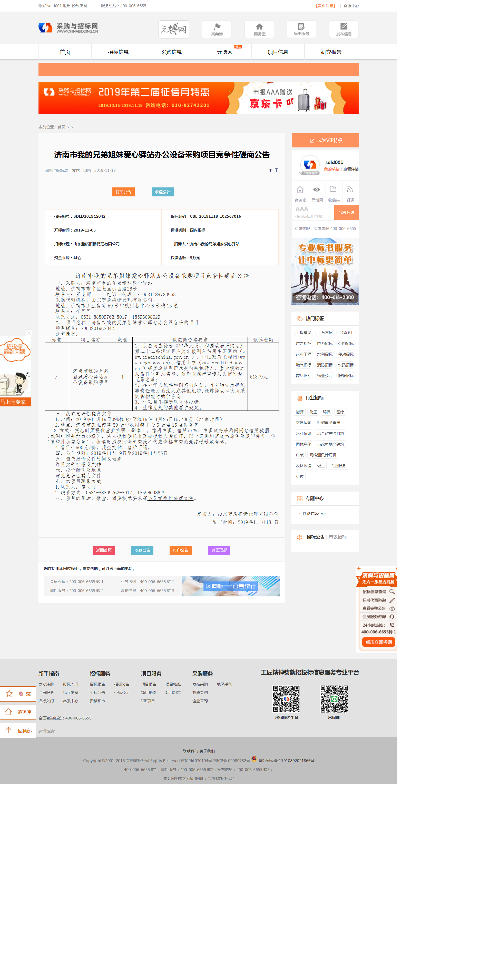Open the 元博网 logo button in header
The image size is (490, 980).
coord(174,29)
